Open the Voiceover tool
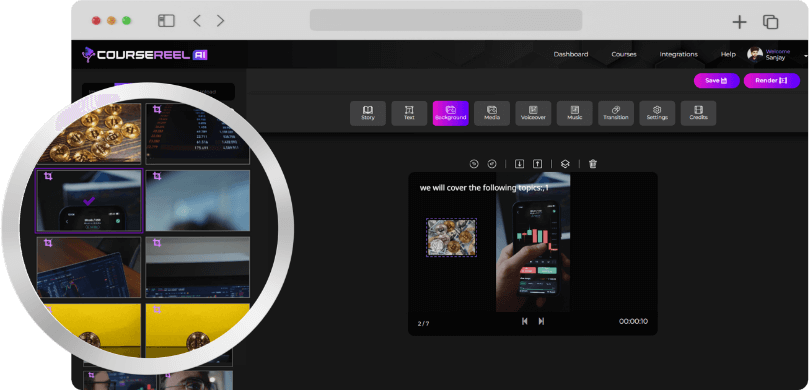The image size is (810, 390). 533,113
